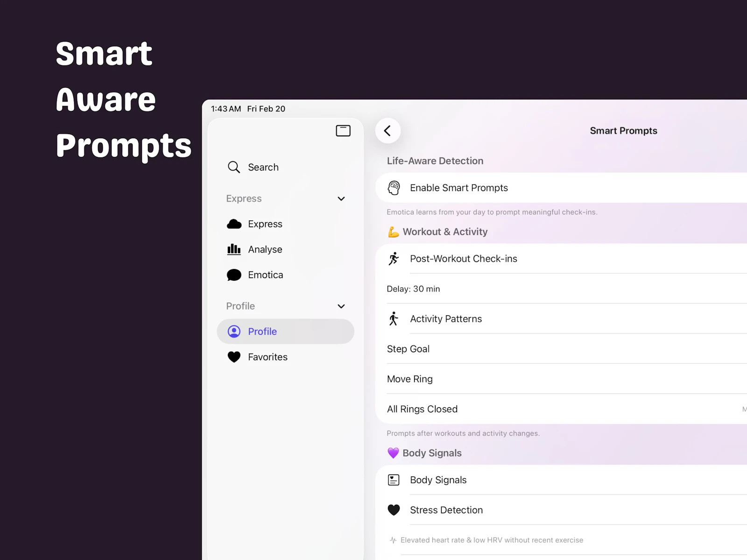Click the Profile person icon

[234, 332]
